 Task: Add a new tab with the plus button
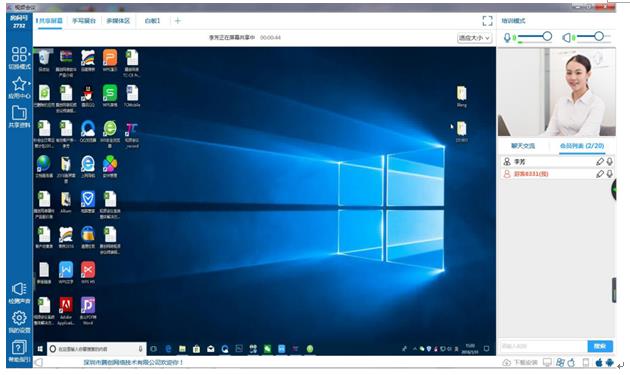[x=178, y=20]
